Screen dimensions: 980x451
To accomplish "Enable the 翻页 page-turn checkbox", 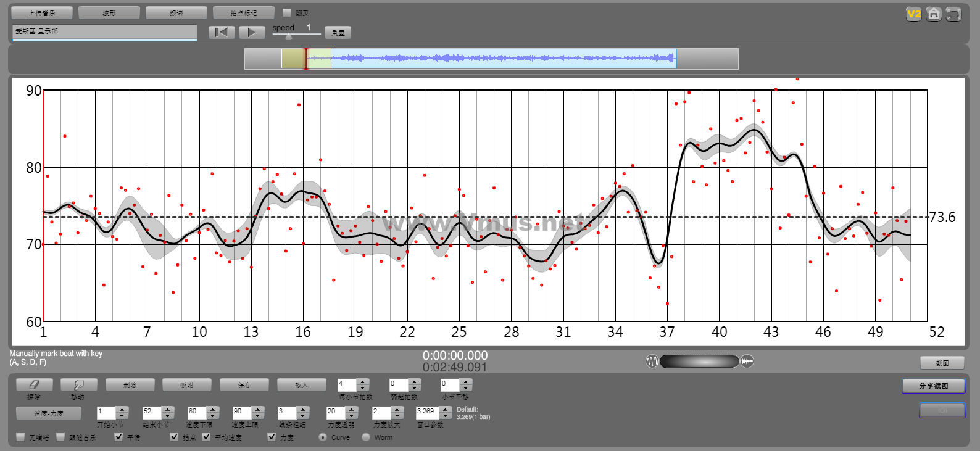I will [287, 12].
